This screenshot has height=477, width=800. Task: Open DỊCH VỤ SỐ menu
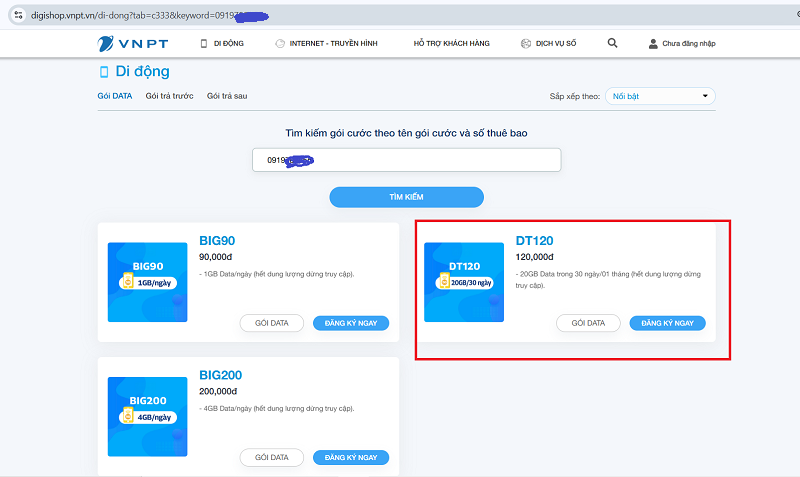(x=556, y=43)
